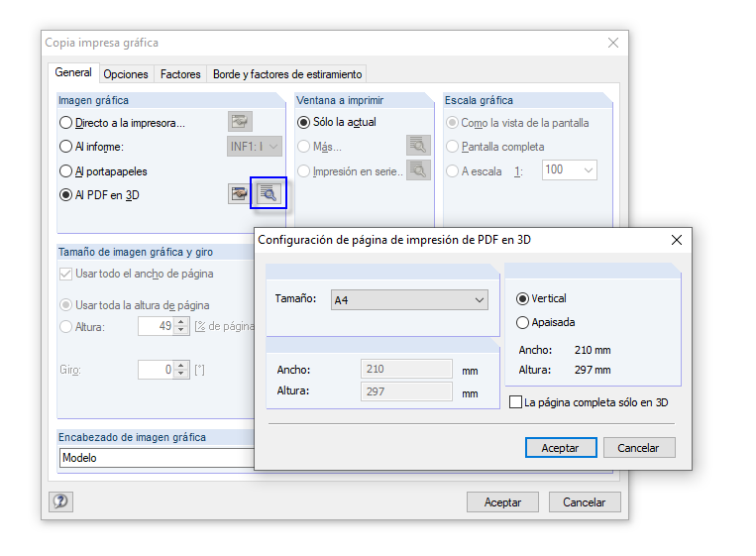
Task: Switch to the Opciones tab
Action: click(x=126, y=74)
